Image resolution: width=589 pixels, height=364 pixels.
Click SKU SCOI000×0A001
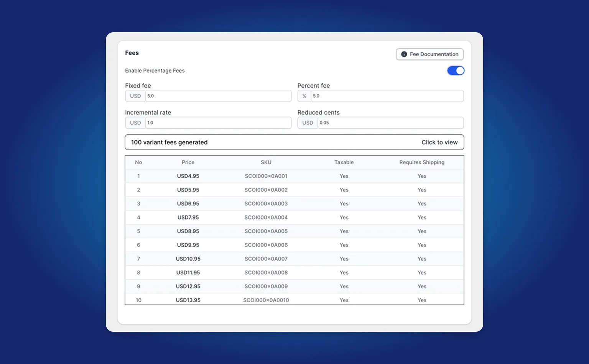point(266,176)
